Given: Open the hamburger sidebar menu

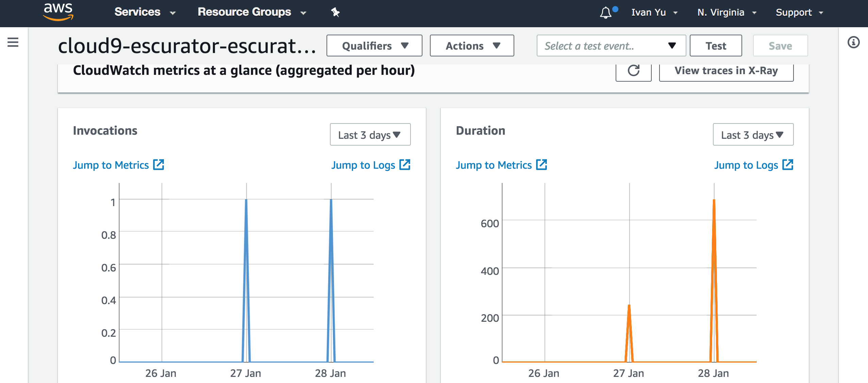Looking at the screenshot, I should point(13,43).
